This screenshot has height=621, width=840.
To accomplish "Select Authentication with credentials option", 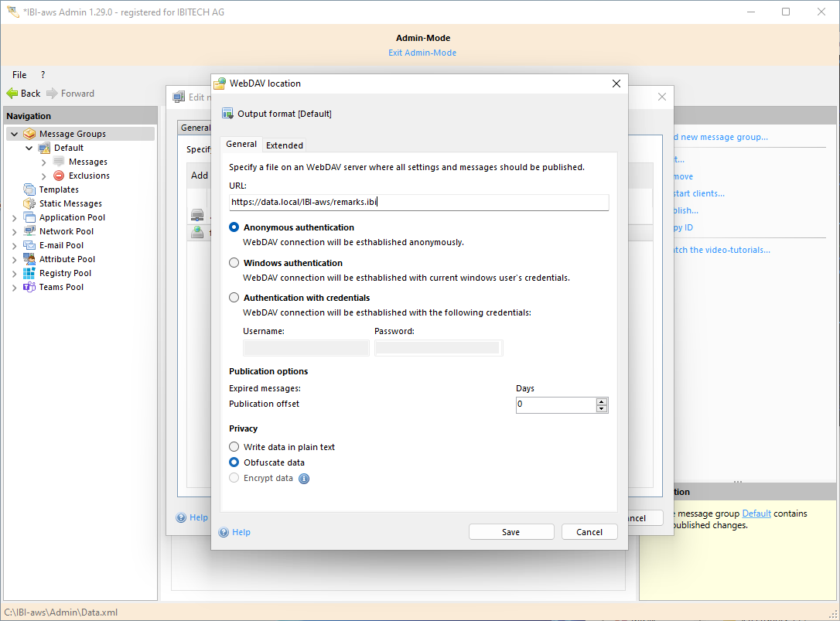I will (234, 298).
